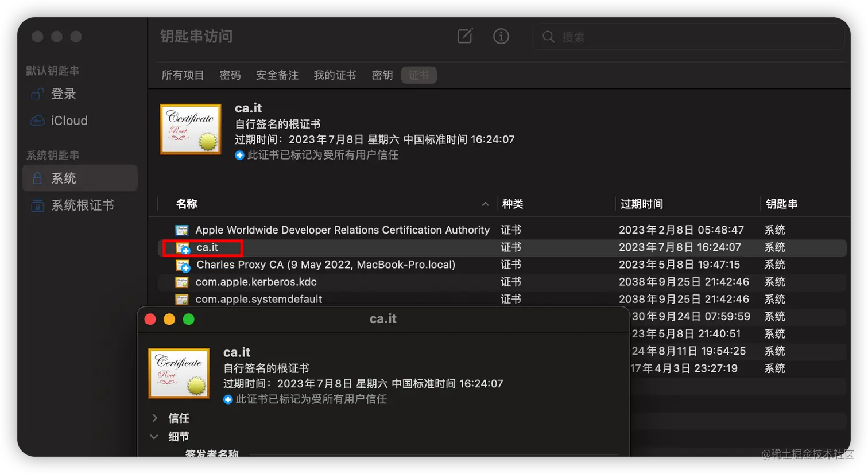
Task: Select the ca.it certificate row
Action: pos(502,247)
